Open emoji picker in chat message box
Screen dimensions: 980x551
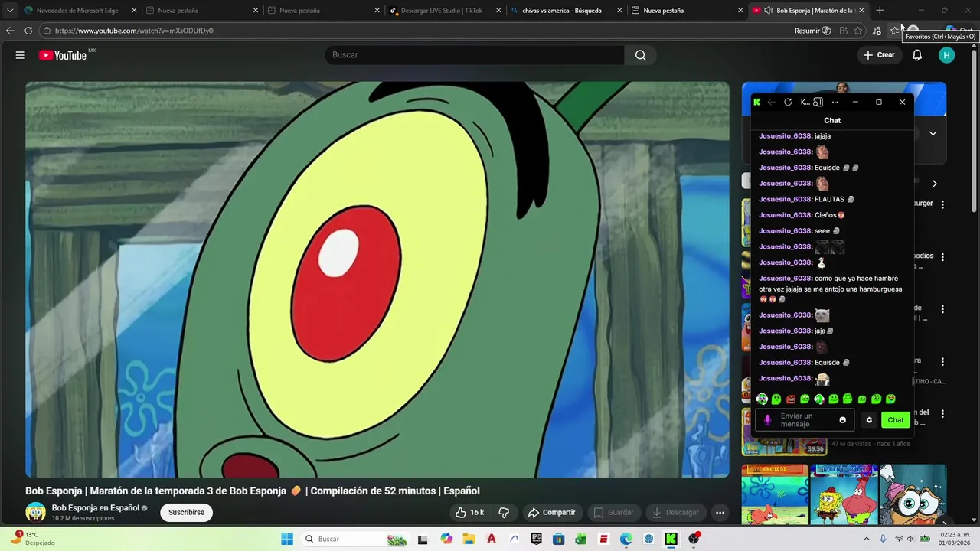(843, 419)
